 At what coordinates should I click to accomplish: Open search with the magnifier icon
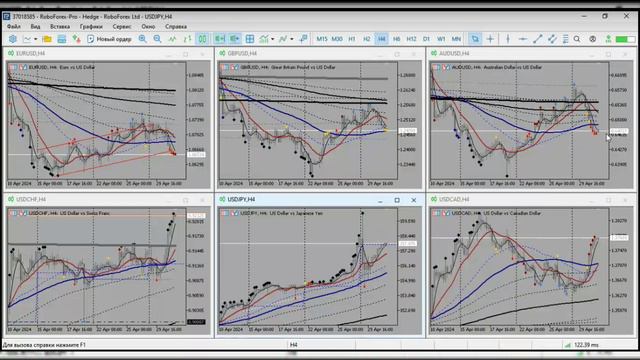pos(577,39)
